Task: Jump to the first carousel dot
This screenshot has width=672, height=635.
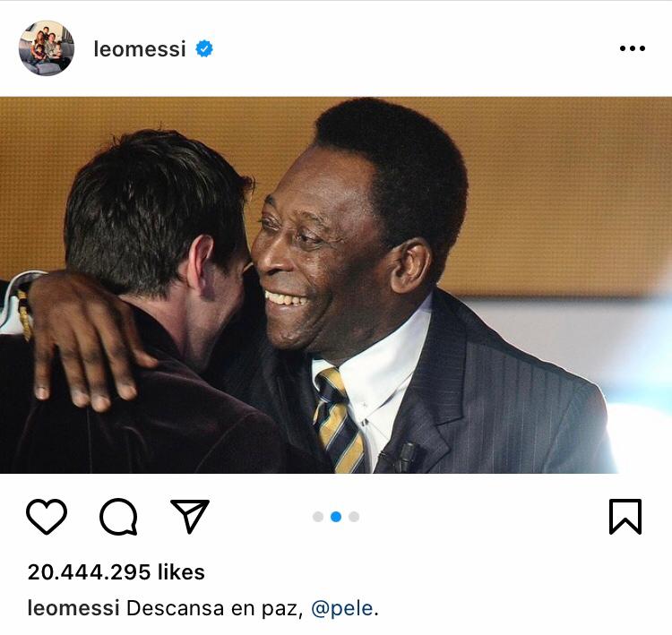Action: [x=318, y=517]
